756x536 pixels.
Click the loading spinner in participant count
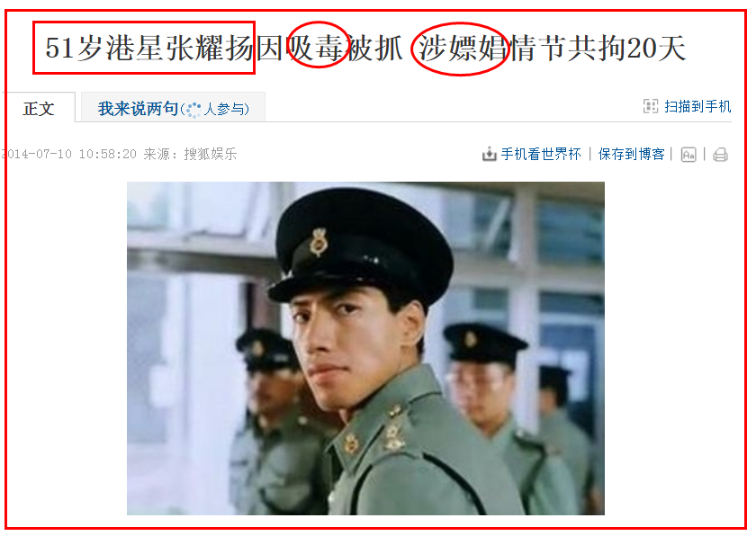[193, 110]
